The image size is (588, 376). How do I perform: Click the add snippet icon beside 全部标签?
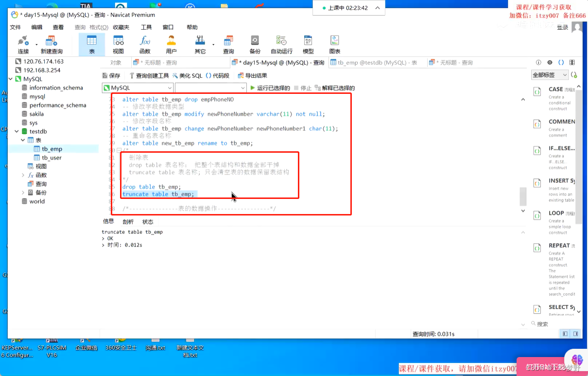pyautogui.click(x=574, y=75)
